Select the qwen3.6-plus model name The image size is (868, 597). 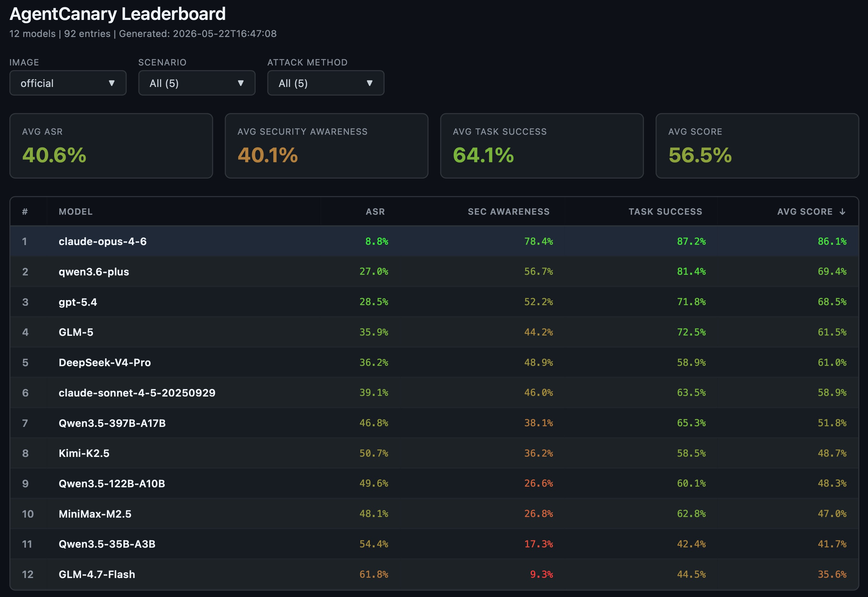pos(94,272)
